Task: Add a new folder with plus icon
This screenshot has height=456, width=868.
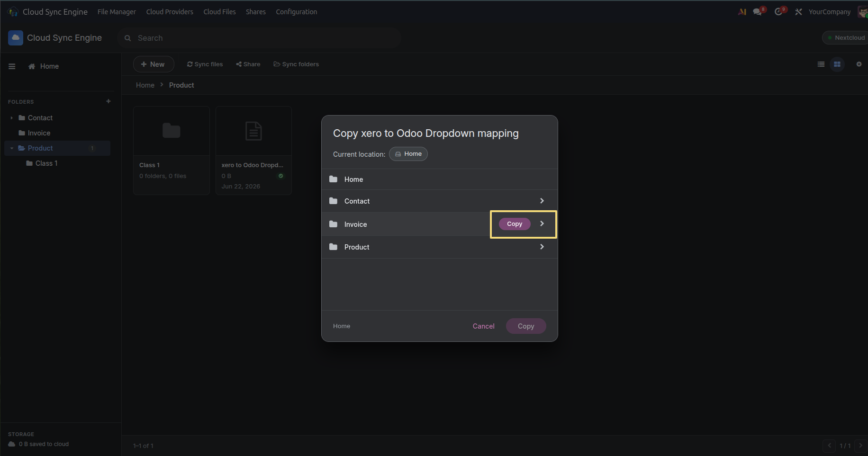Action: (x=108, y=101)
